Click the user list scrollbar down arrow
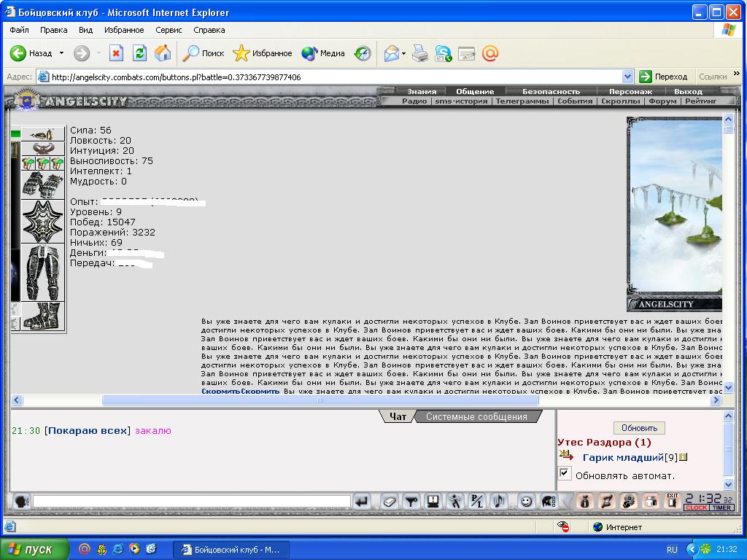 click(x=729, y=485)
